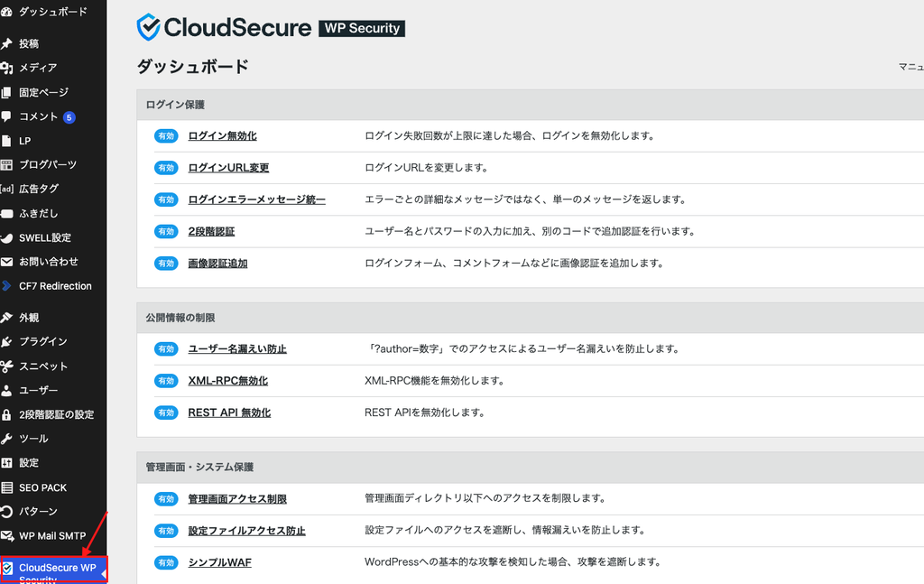Click the CF7 Redirection arrow icon

[6, 286]
